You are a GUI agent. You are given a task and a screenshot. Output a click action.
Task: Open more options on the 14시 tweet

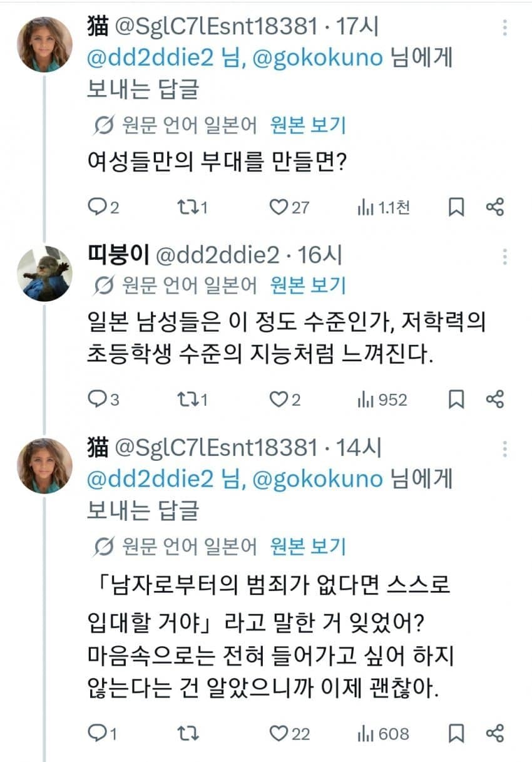coord(505,448)
